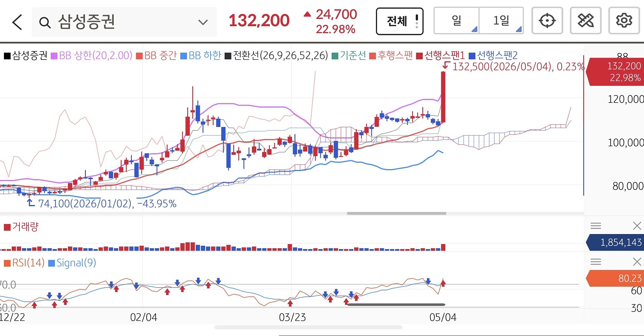The height and width of the screenshot is (336, 644).
Task: Select the BB 하한 legend swatch
Action: [x=183, y=56]
